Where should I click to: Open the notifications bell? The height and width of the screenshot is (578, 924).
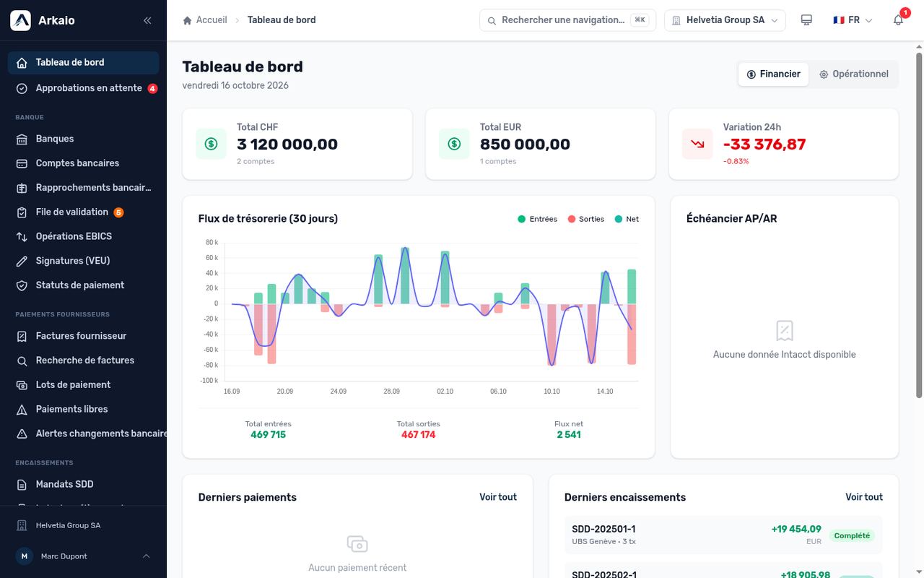click(899, 20)
